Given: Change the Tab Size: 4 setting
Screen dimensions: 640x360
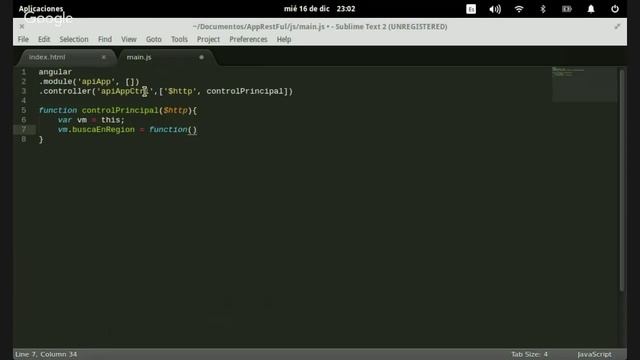Looking at the screenshot, I should (529, 354).
